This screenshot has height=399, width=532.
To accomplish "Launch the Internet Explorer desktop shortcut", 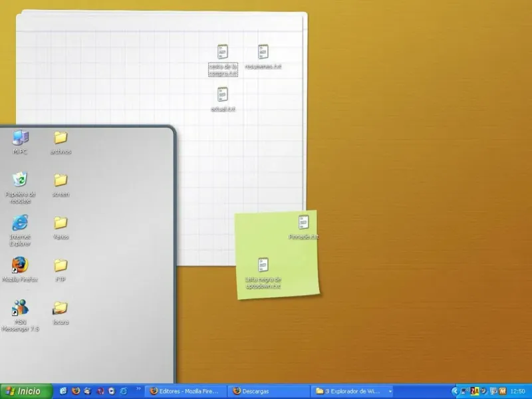I will tap(21, 230).
